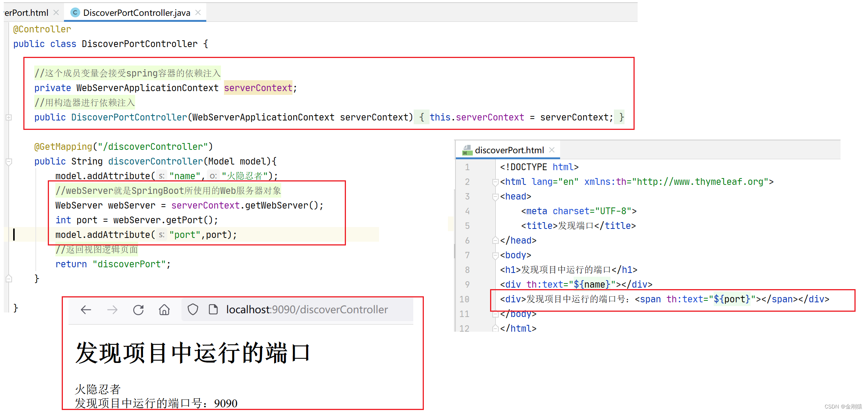Collapse the discoverController method fold marker

(9, 162)
